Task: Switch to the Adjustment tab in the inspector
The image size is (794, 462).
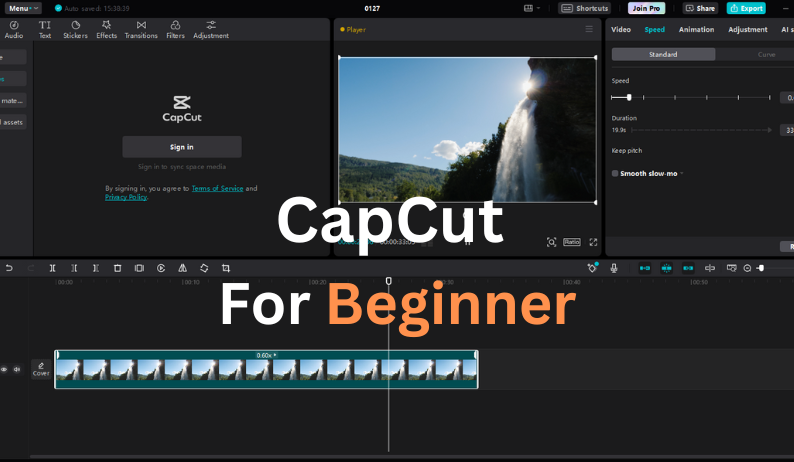Action: pos(748,29)
